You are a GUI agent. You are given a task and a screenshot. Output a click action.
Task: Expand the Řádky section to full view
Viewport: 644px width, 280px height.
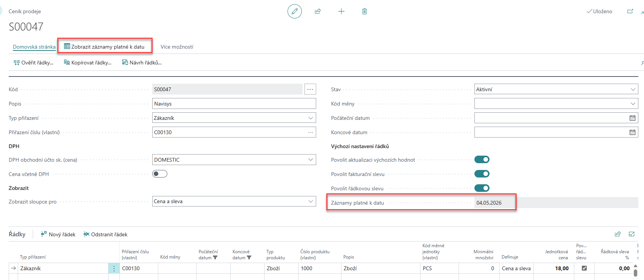[632, 234]
